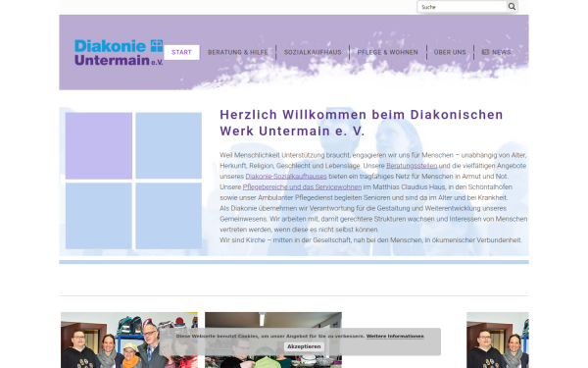
Task: Click the search magnifier icon
Action: coord(512,7)
